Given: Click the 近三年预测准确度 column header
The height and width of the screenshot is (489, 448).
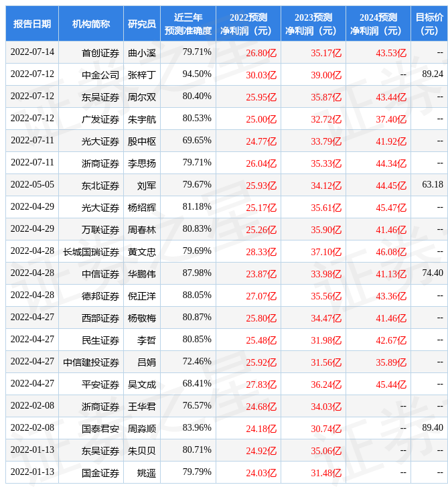Looking at the screenshot, I should 188,23.
